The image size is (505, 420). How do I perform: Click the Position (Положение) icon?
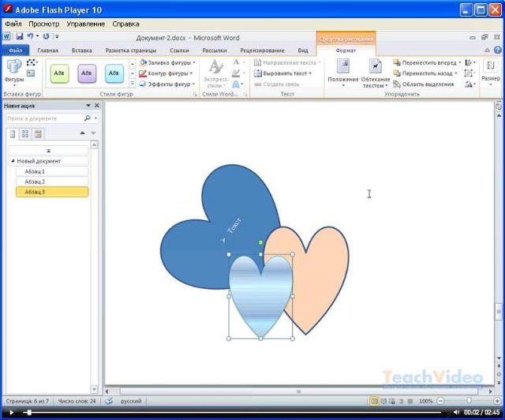tap(343, 69)
